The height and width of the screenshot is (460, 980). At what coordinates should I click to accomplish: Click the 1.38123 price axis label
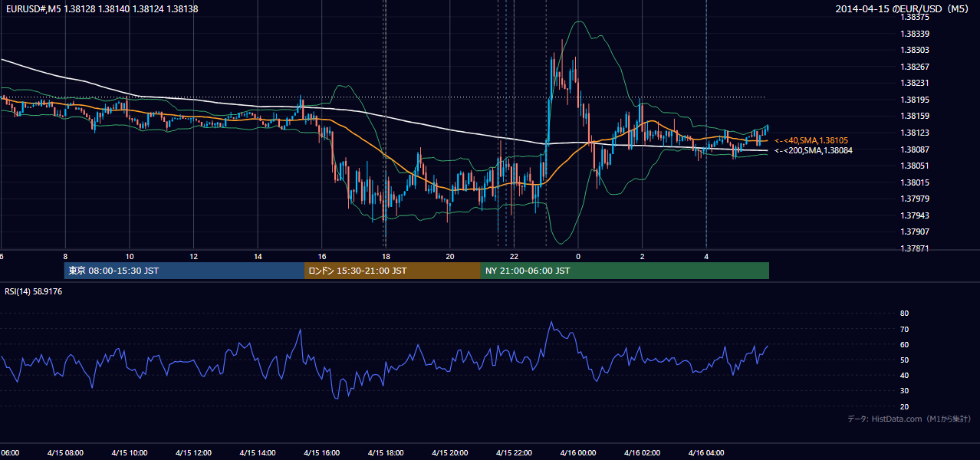(914, 133)
